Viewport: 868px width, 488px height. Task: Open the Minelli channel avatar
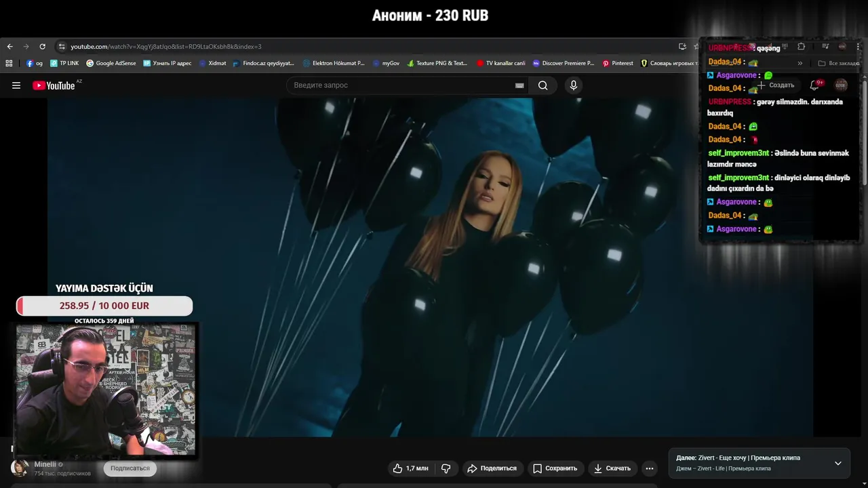[x=20, y=468]
